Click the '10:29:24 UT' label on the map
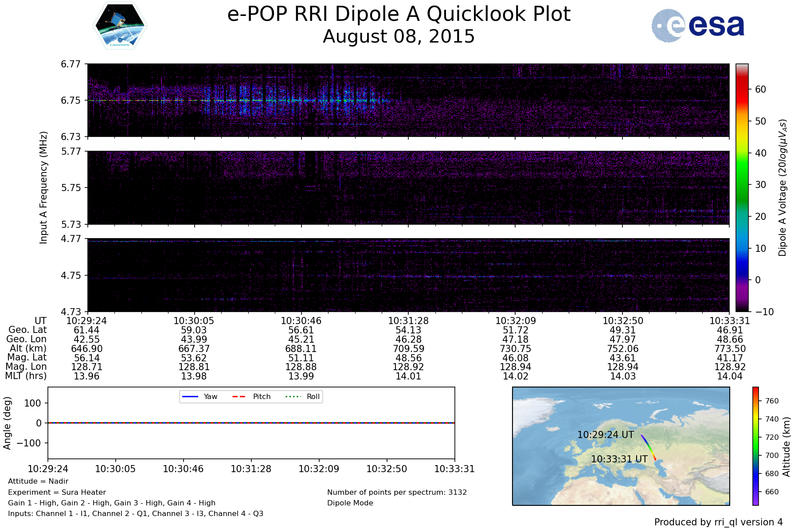The height and width of the screenshot is (532, 798). 605,435
